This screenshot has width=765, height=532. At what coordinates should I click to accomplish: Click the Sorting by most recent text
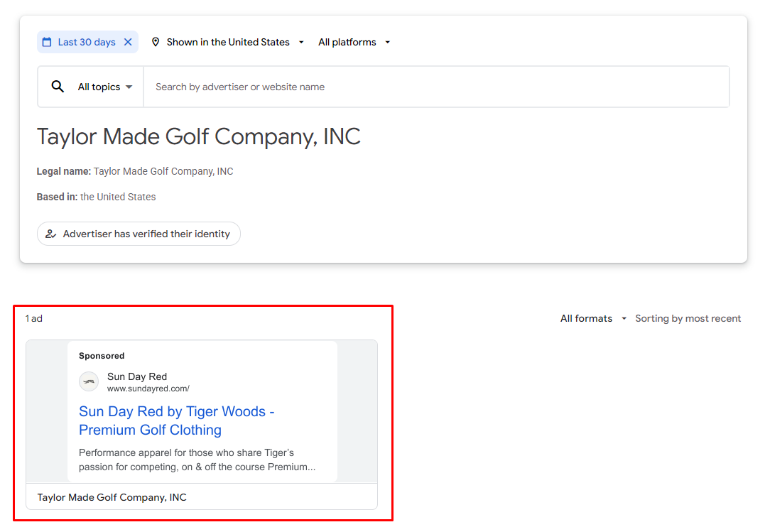688,319
